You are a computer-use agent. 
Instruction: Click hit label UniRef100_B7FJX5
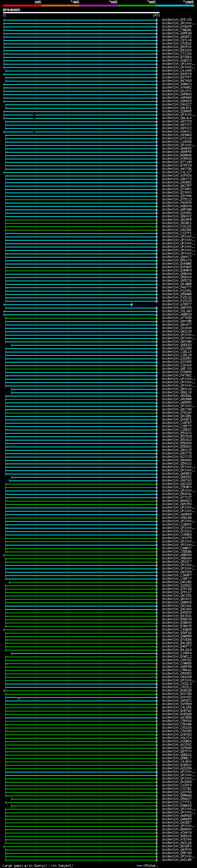point(177,20)
